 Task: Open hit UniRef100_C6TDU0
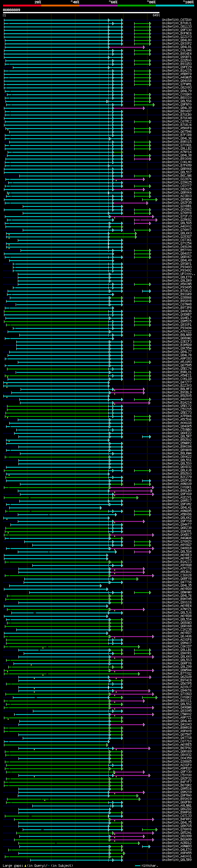[177, 20]
